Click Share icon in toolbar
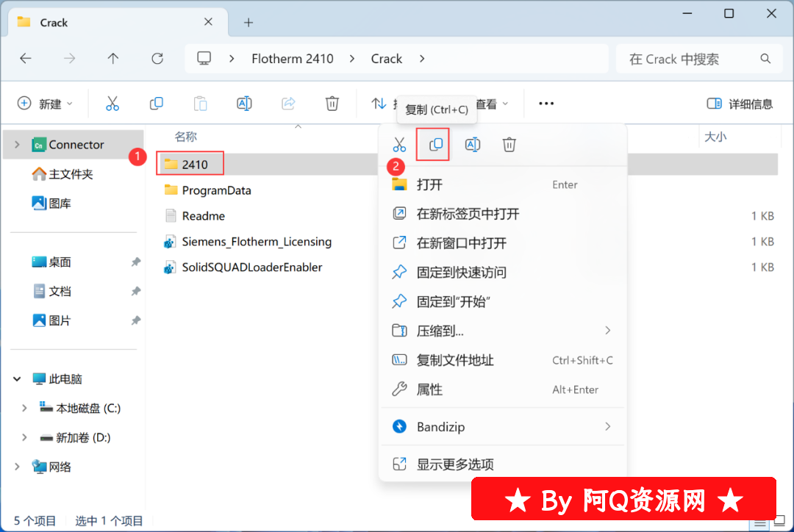The image size is (794, 532). [x=288, y=104]
